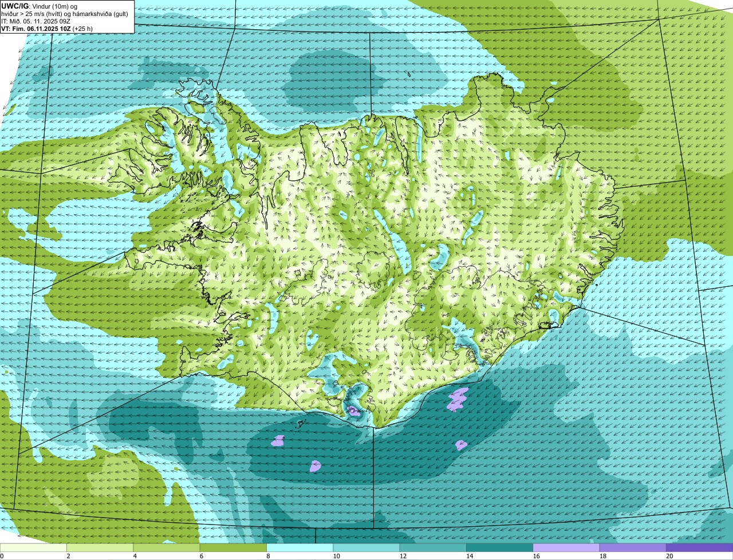Screen dimensions: 733x560
Task: Click the '18' tick label on the colorbar
Action: pos(603,556)
